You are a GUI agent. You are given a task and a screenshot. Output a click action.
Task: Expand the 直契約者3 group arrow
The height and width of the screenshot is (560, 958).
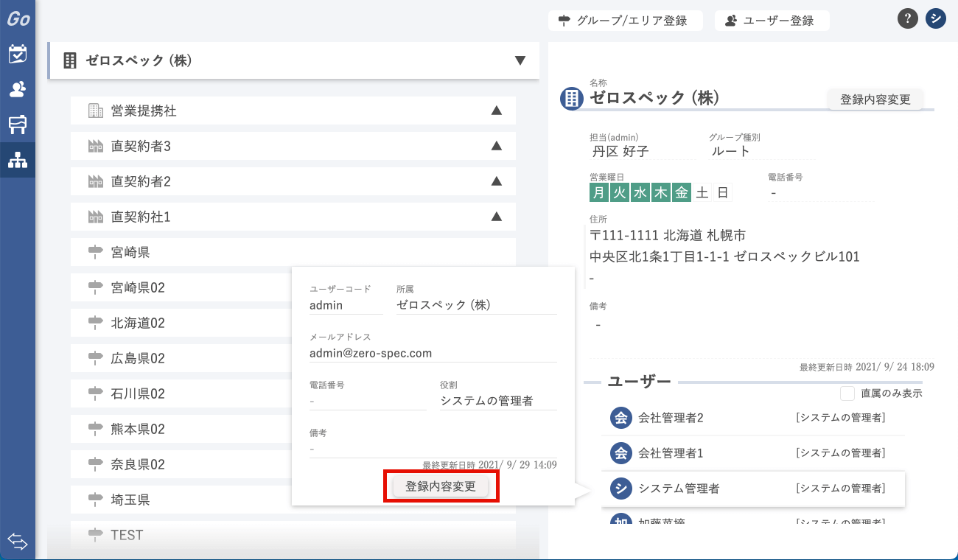(x=497, y=146)
